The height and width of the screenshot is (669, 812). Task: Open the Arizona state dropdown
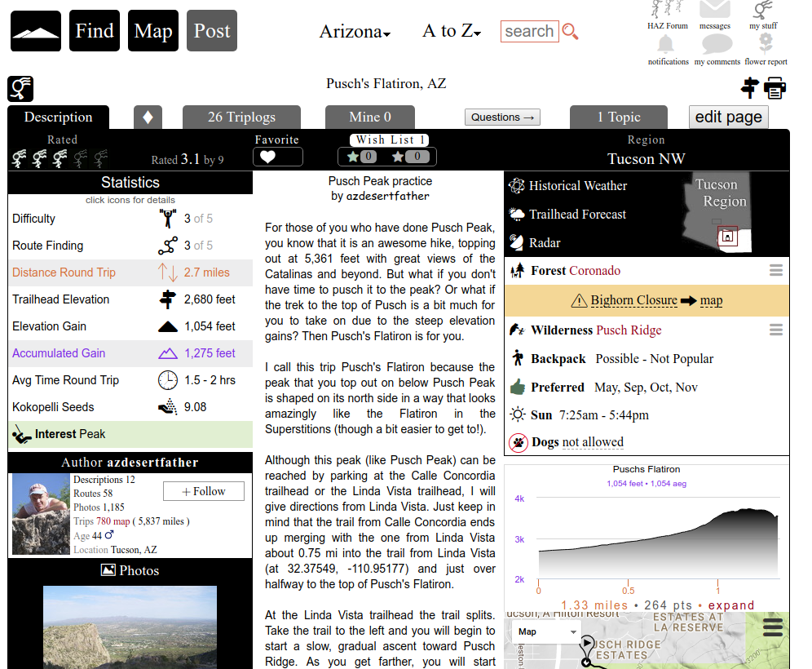point(355,32)
